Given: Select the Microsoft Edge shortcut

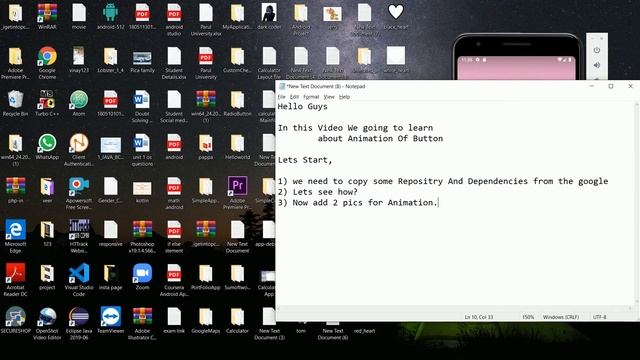Looking at the screenshot, I should (x=15, y=237).
